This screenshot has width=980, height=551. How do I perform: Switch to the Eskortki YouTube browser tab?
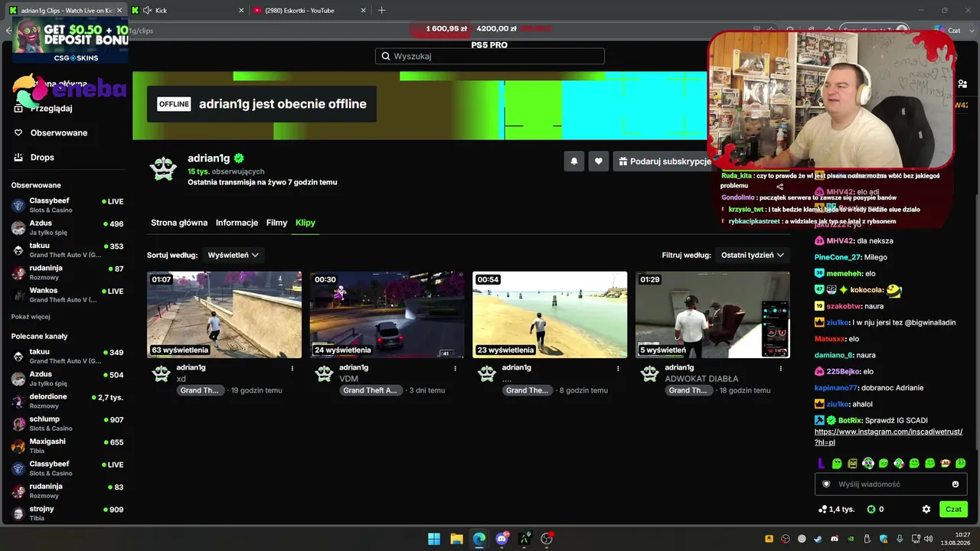[x=309, y=10]
